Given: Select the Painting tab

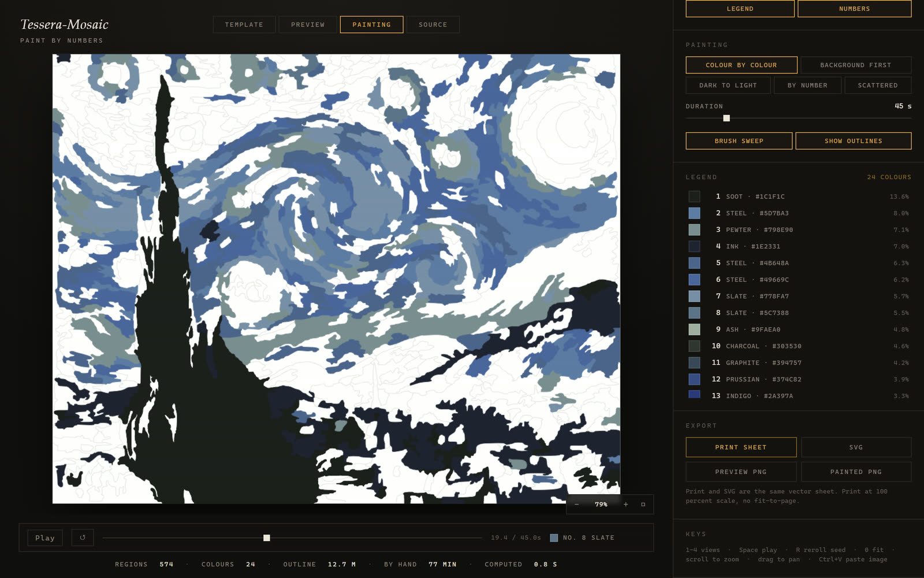Looking at the screenshot, I should (x=371, y=24).
